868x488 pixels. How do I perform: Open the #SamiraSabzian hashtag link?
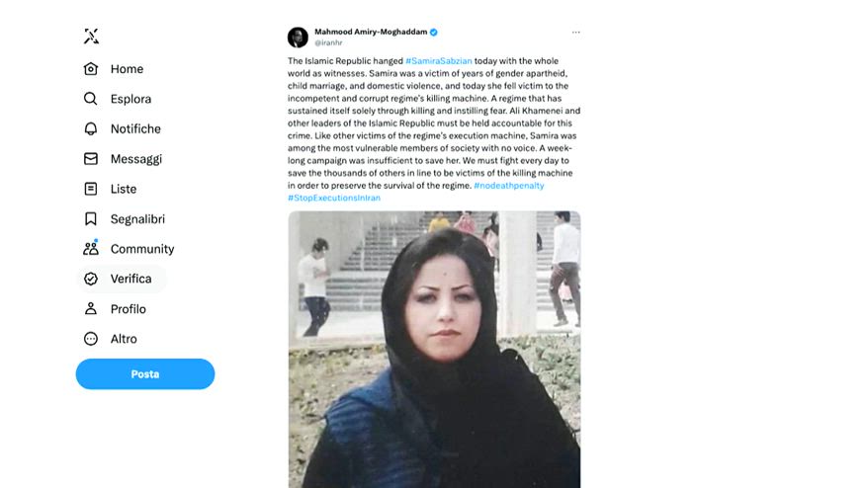[438, 61]
